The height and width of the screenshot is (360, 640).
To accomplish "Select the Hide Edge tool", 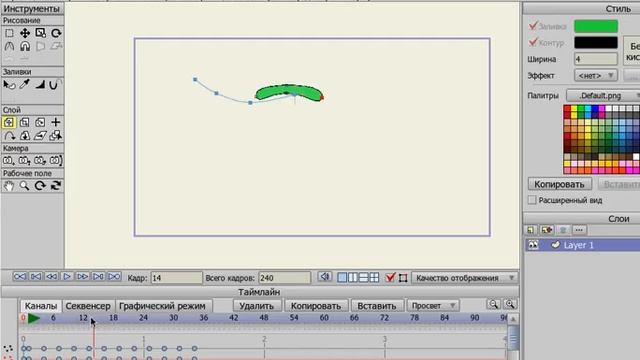I will (x=55, y=85).
